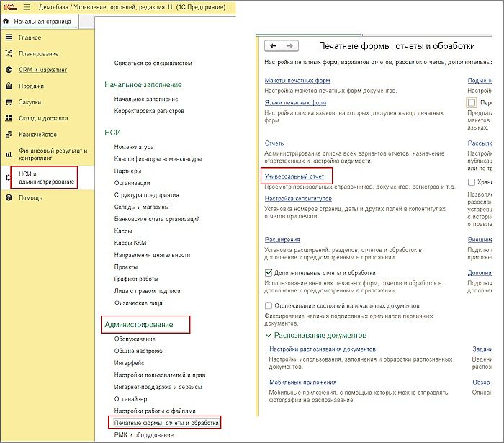504x443 pixels.
Task: Open the Продажи section
Action: pyautogui.click(x=31, y=86)
